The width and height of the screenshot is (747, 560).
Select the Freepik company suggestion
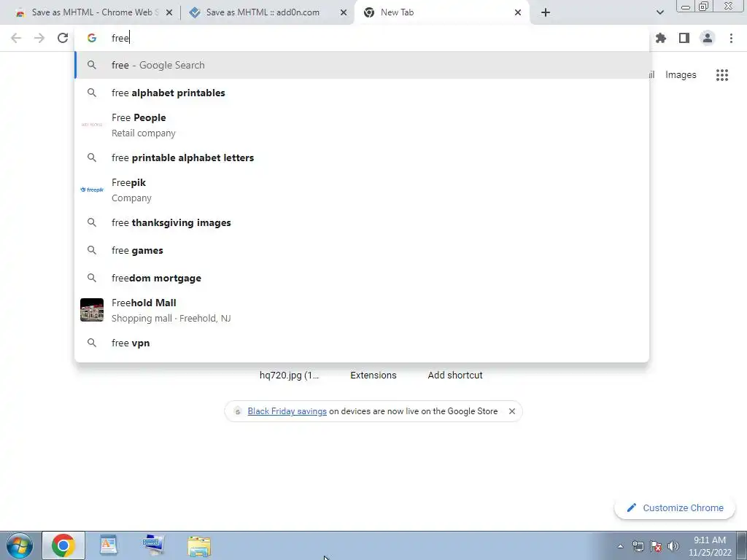(x=362, y=190)
